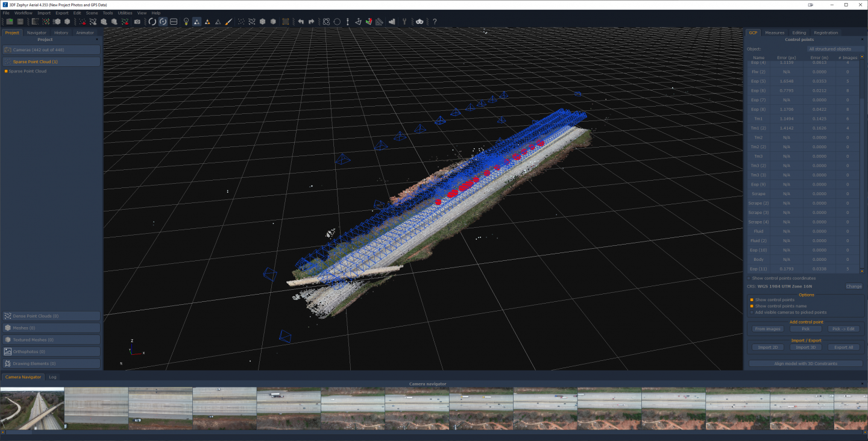
Task: Click the Textured Meshes panel icon
Action: (x=8, y=340)
